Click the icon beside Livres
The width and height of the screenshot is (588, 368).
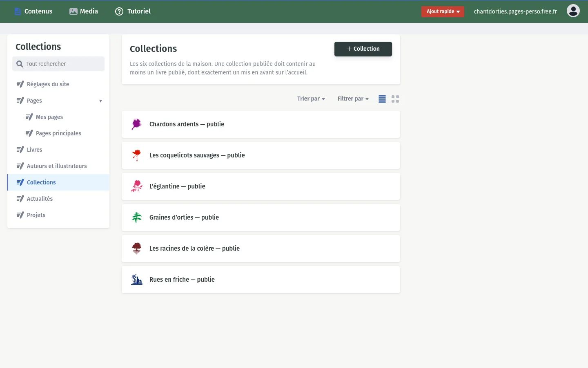(20, 150)
